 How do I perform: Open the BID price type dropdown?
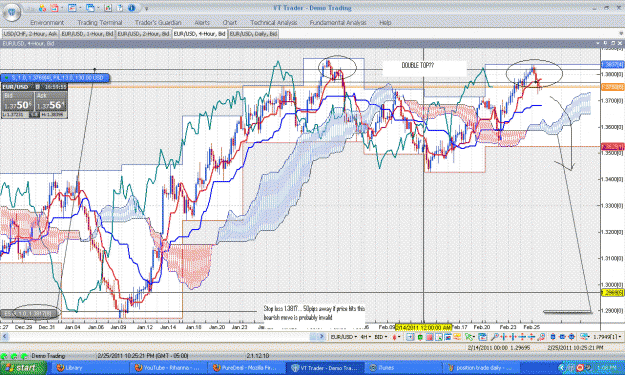[380, 337]
